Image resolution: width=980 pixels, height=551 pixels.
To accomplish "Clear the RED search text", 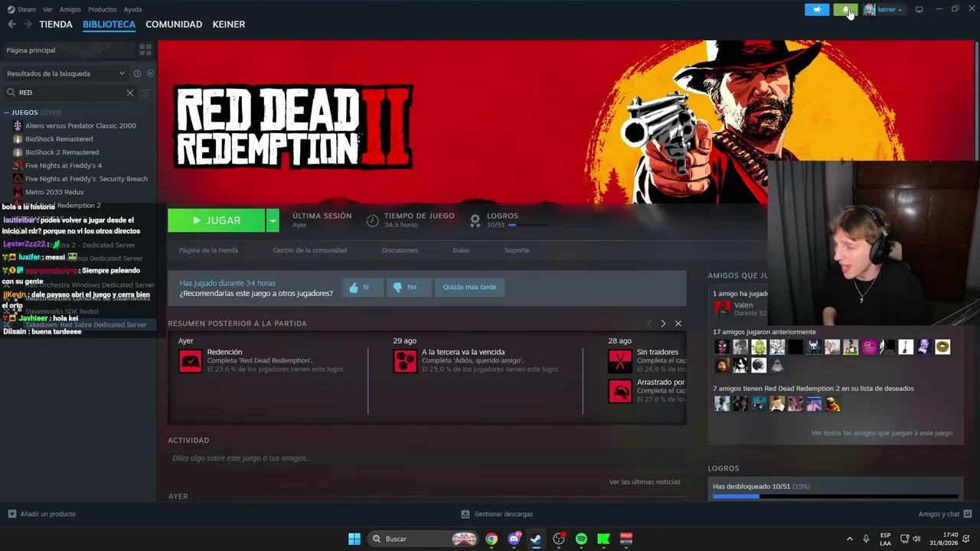I will pyautogui.click(x=130, y=93).
